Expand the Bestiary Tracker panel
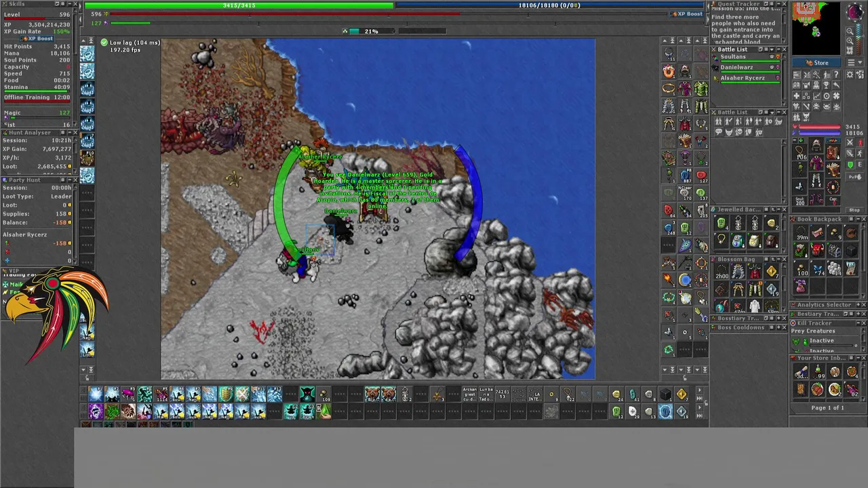The width and height of the screenshot is (868, 488). coord(858,314)
